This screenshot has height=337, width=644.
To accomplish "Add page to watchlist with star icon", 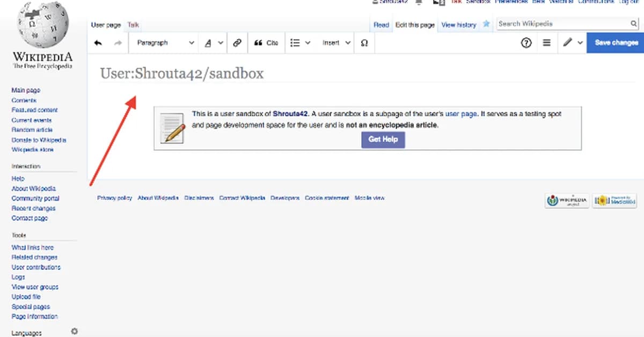I will point(486,24).
